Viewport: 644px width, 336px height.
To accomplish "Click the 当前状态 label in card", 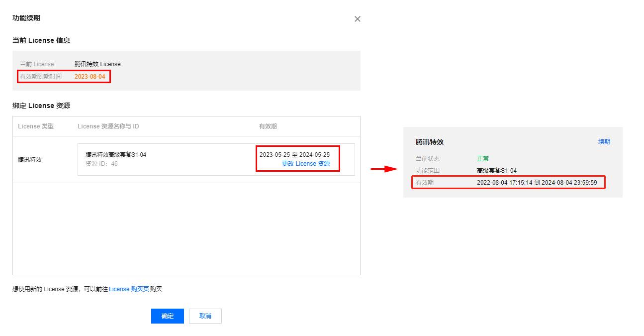I will coord(428,158).
